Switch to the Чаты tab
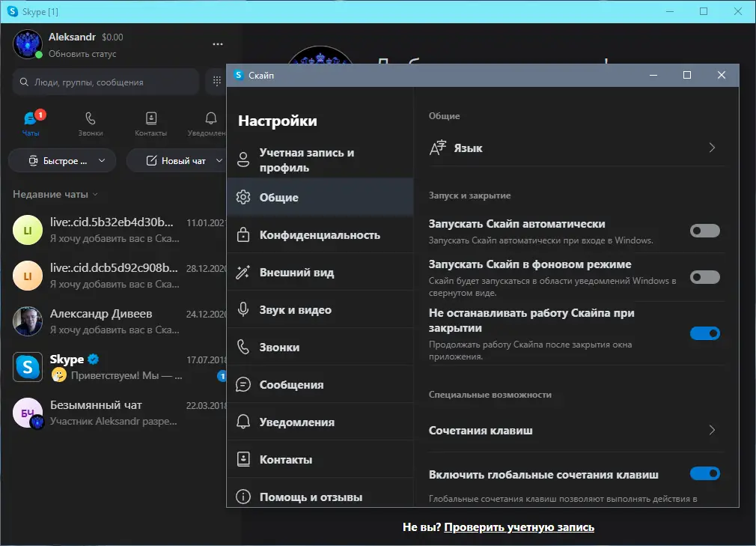The height and width of the screenshot is (546, 756). [30, 123]
